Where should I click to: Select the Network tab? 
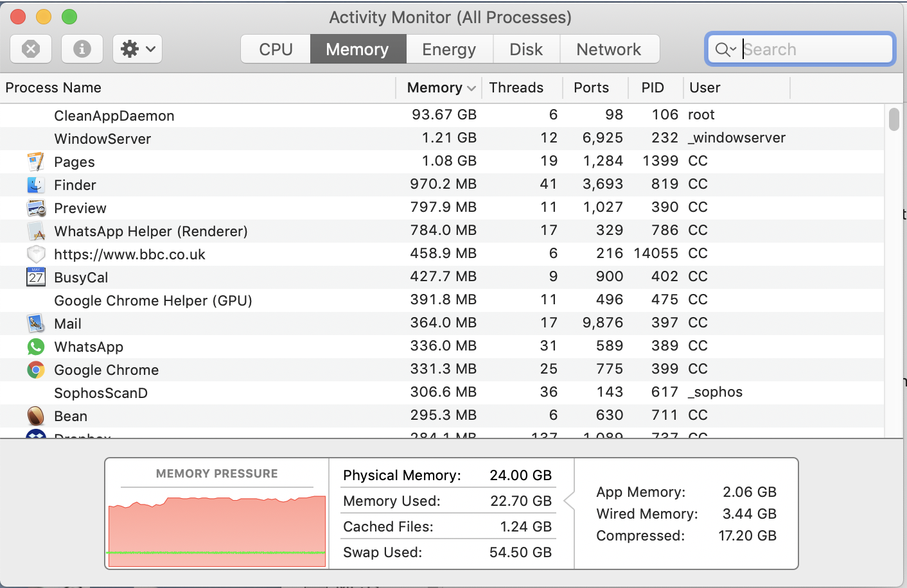608,49
